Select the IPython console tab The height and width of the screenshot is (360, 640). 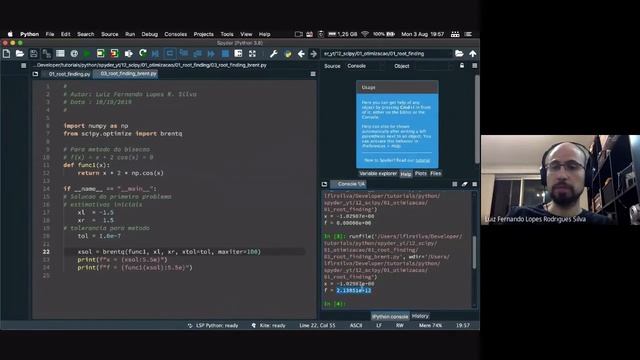point(390,316)
